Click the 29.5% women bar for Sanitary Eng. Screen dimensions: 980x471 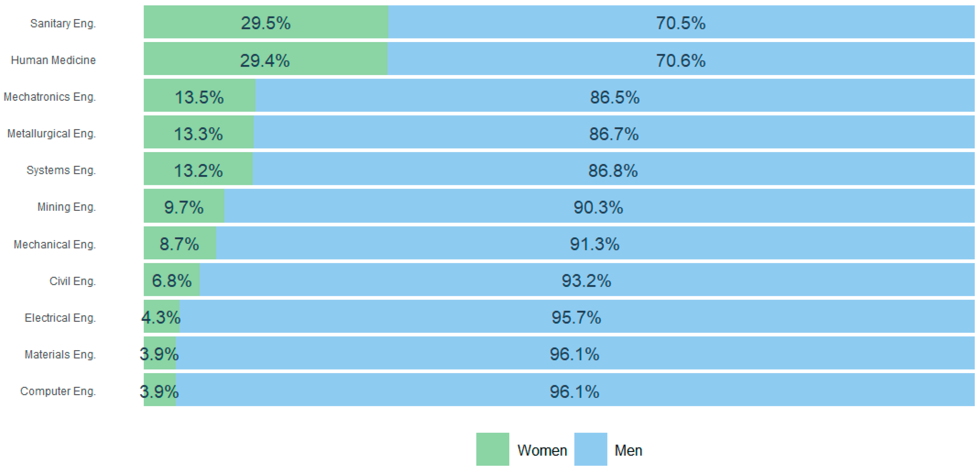[265, 22]
